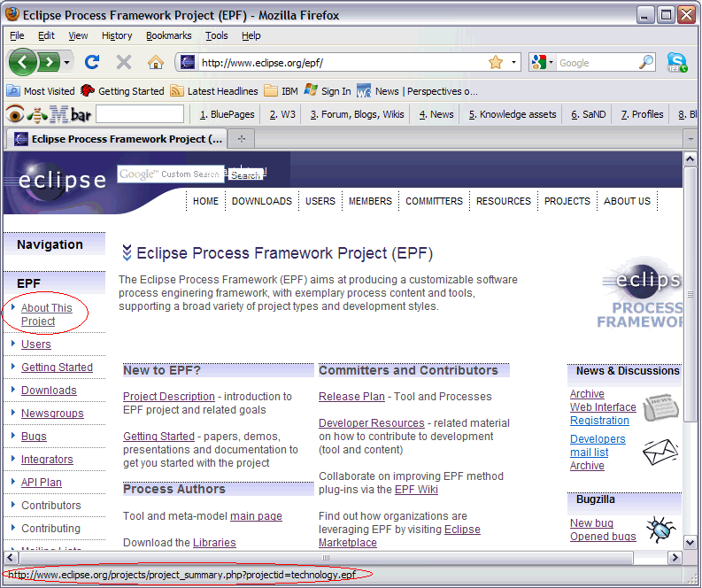Image resolution: width=702 pixels, height=588 pixels.
Task: Open the History menu
Action: pyautogui.click(x=117, y=35)
